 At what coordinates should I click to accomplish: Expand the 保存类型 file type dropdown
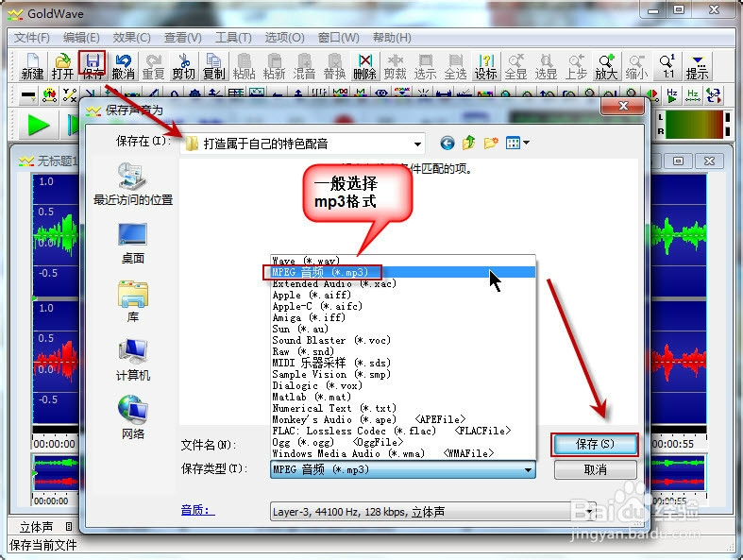tap(528, 470)
